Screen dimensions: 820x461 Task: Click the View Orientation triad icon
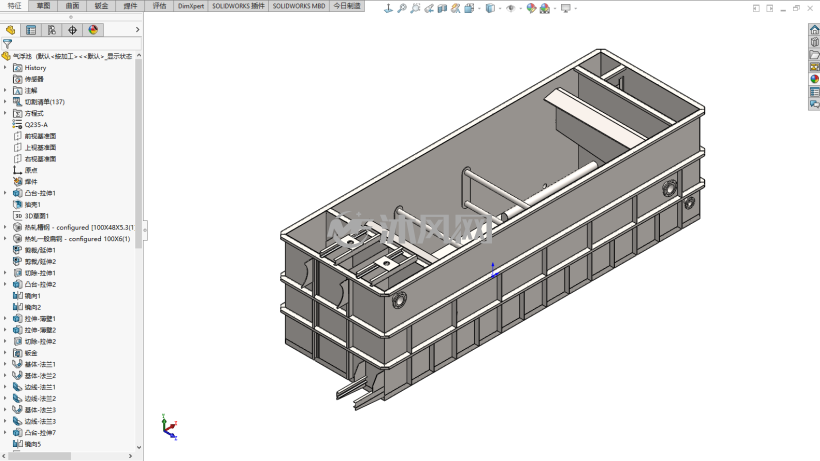tap(389, 8)
